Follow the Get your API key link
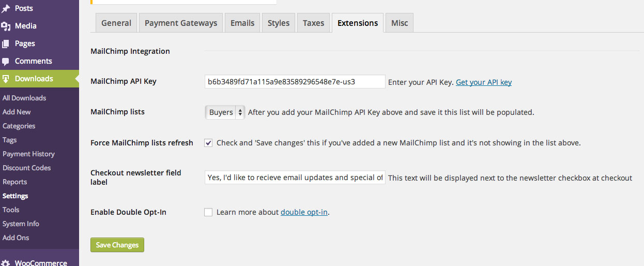644x266 pixels. [x=484, y=82]
